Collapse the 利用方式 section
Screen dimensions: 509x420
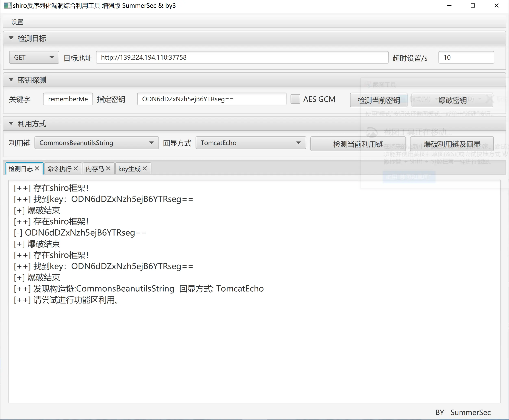pyautogui.click(x=11, y=124)
